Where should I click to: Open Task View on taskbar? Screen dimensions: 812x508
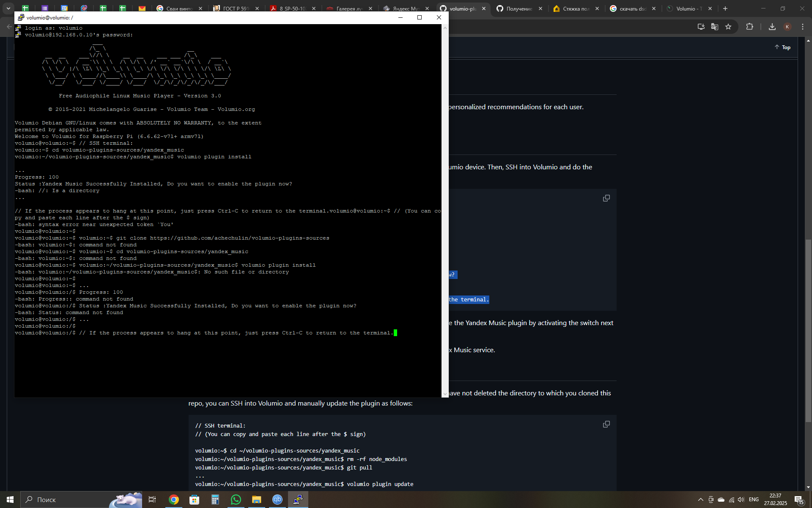tap(152, 500)
